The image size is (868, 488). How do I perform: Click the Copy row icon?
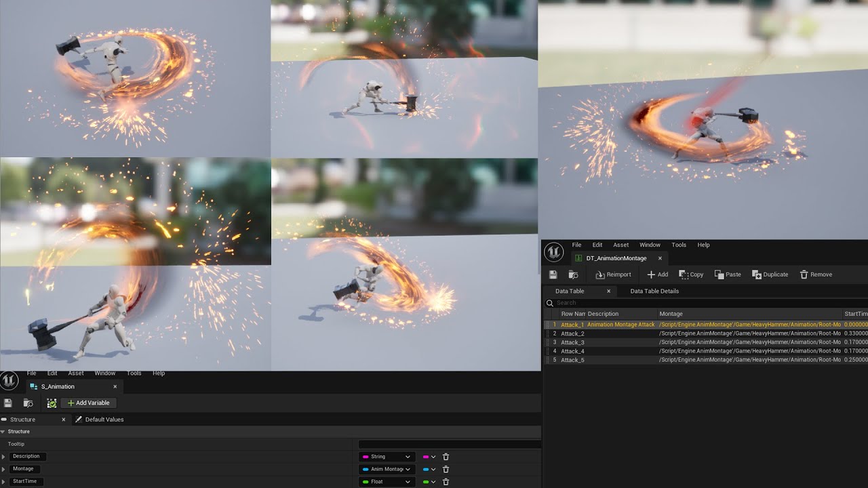point(684,274)
